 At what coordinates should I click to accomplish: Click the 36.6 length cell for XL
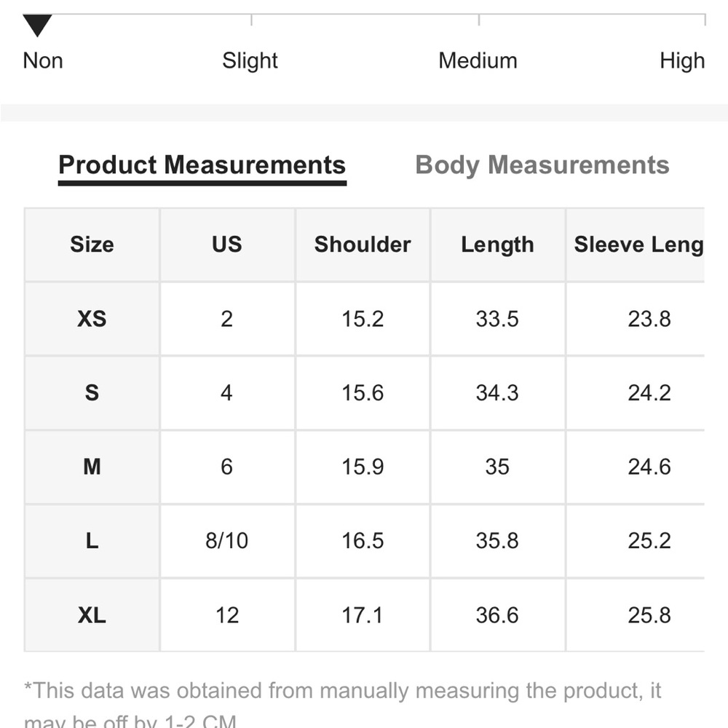point(497,615)
